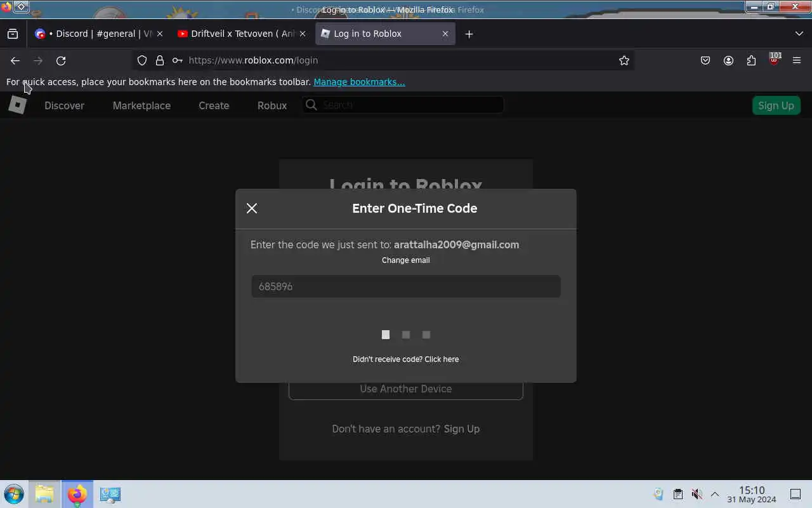Open the Firefox application menu

point(797,60)
